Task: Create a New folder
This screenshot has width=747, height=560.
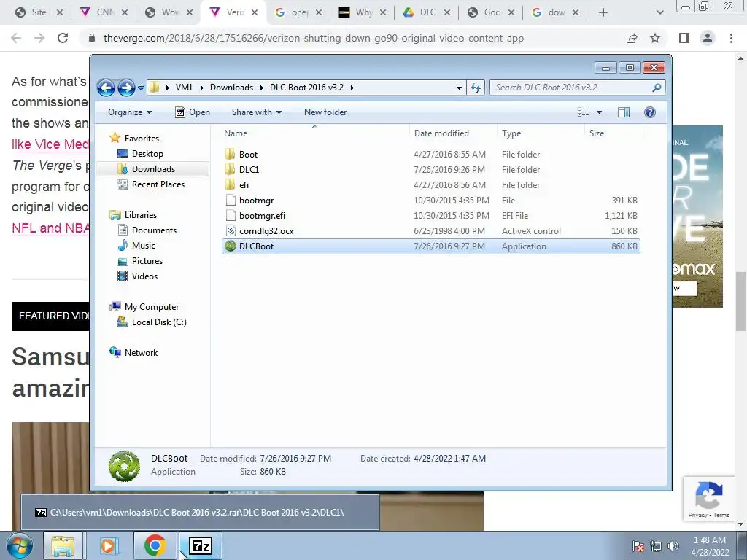Action: pyautogui.click(x=325, y=112)
